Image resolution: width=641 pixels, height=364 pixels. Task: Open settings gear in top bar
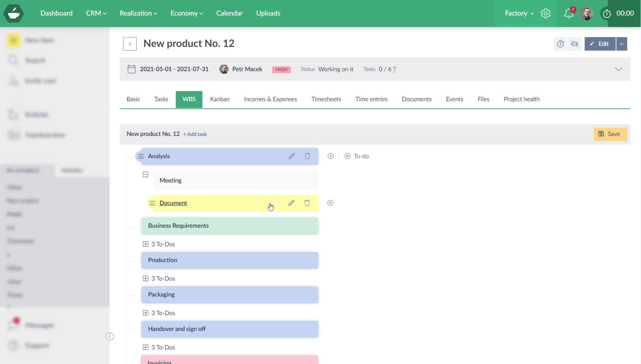click(546, 13)
